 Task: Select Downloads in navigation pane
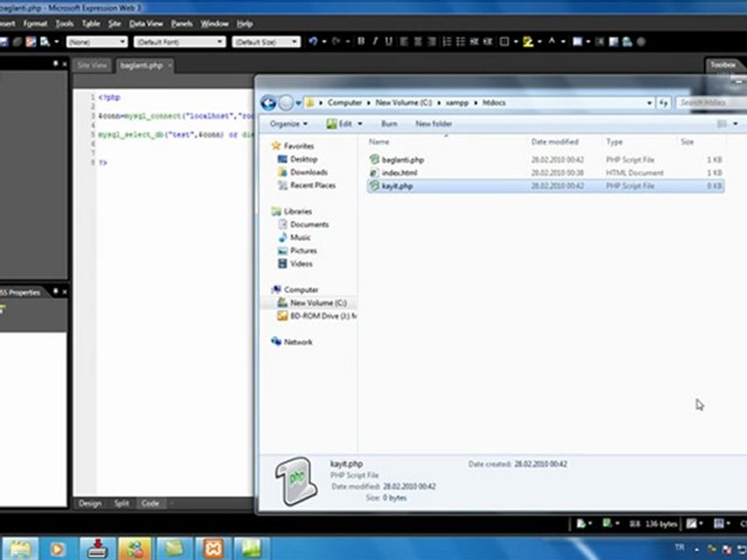pos(309,172)
